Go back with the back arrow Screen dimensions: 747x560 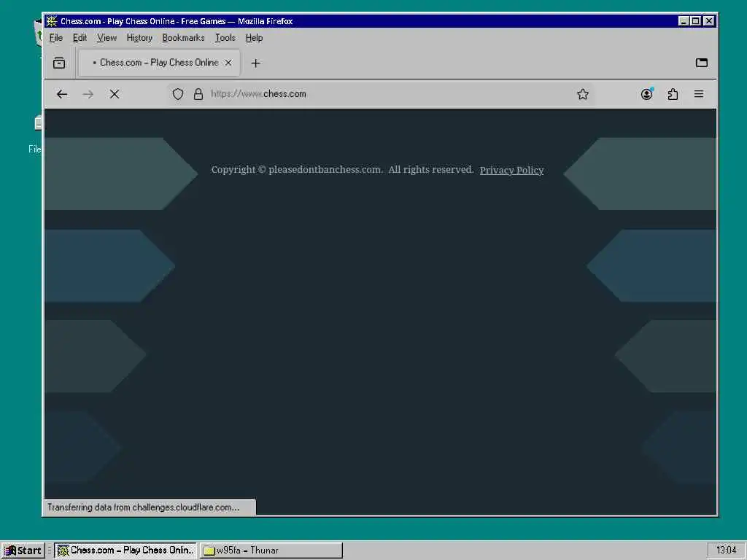click(62, 94)
